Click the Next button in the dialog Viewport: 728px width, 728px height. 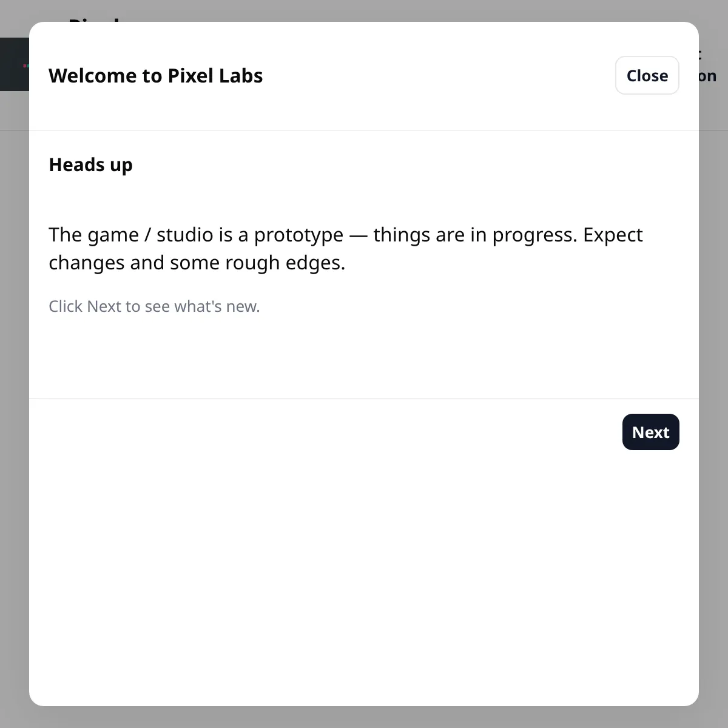[x=650, y=432]
